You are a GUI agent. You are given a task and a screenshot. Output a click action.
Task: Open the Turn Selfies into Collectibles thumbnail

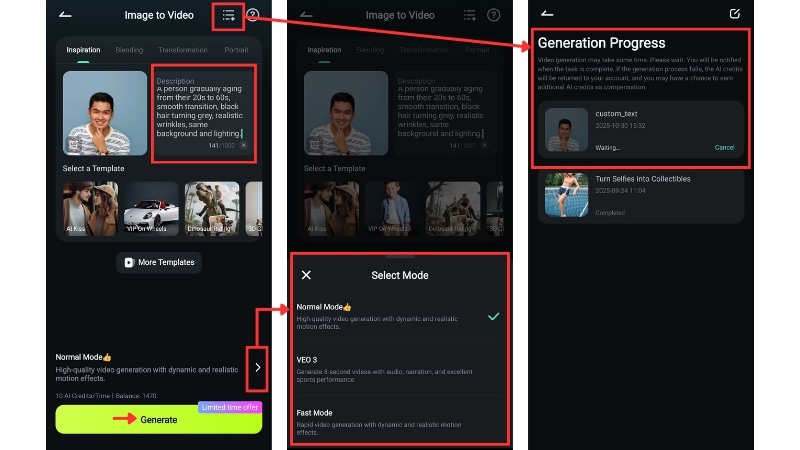coord(566,195)
